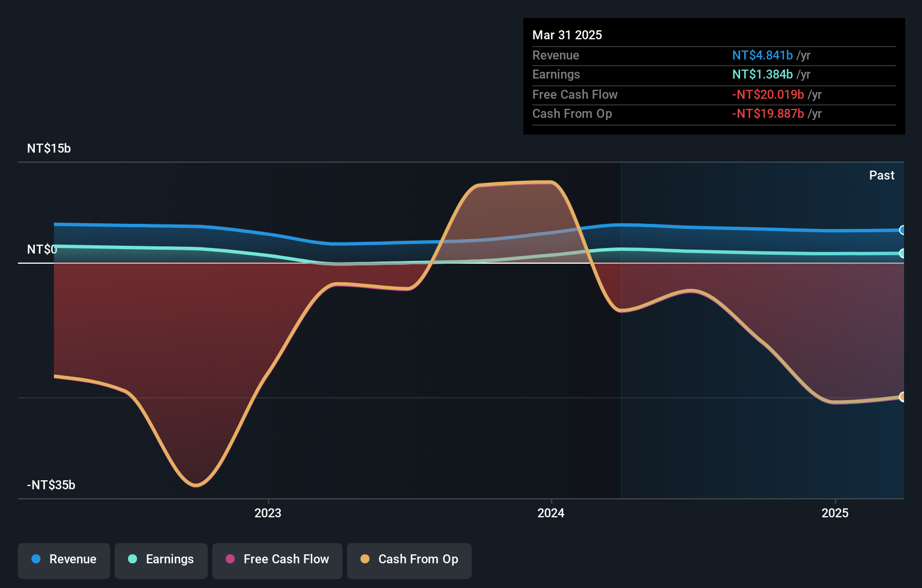Select the 2023 x-axis label
This screenshot has height=588, width=922.
(x=268, y=513)
